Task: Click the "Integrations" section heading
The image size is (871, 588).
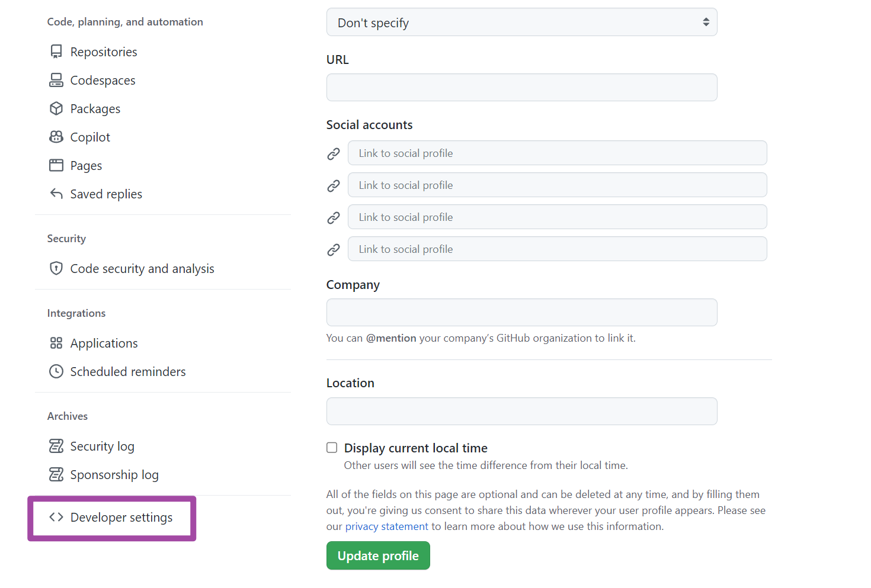Action: click(76, 313)
